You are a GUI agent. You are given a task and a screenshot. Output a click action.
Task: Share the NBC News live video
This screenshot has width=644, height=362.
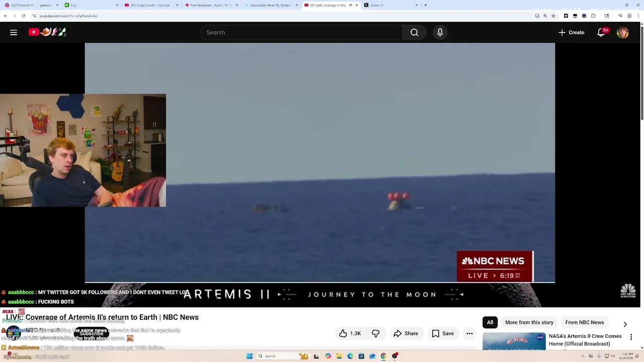tap(406, 333)
